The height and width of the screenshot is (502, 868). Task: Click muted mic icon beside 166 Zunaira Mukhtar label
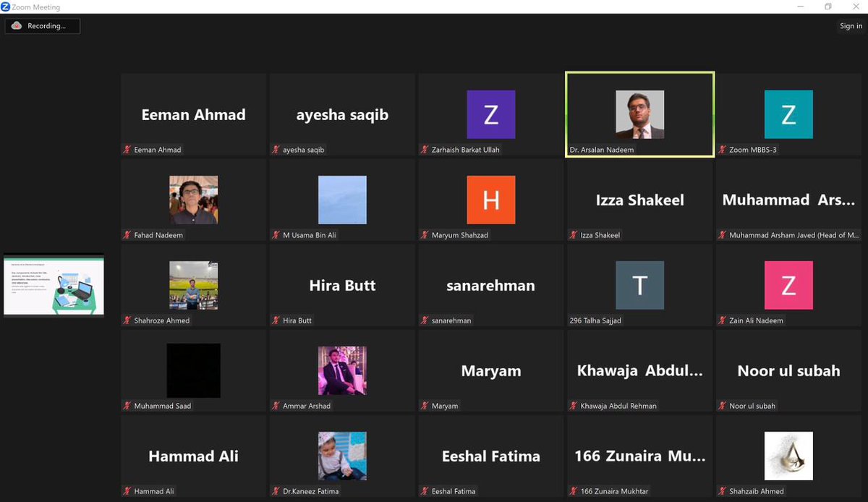[574, 491]
